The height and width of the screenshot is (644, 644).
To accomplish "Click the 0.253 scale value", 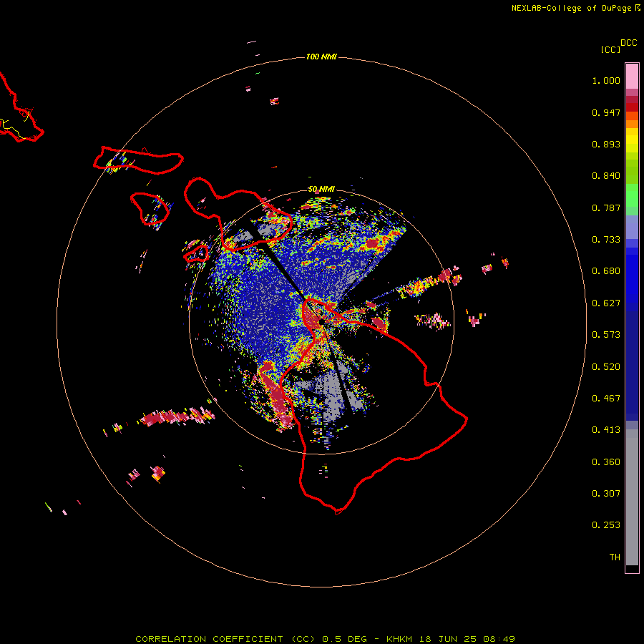I will [606, 525].
